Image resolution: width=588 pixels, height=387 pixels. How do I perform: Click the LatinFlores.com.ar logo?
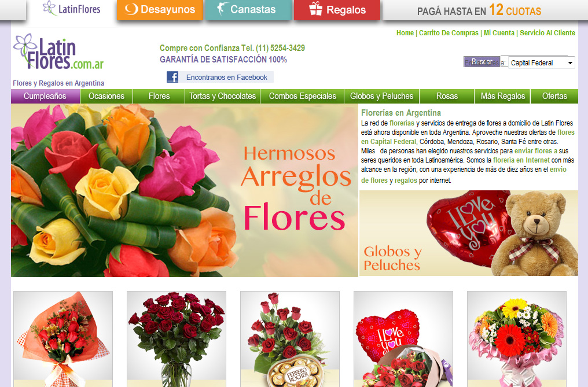58,52
